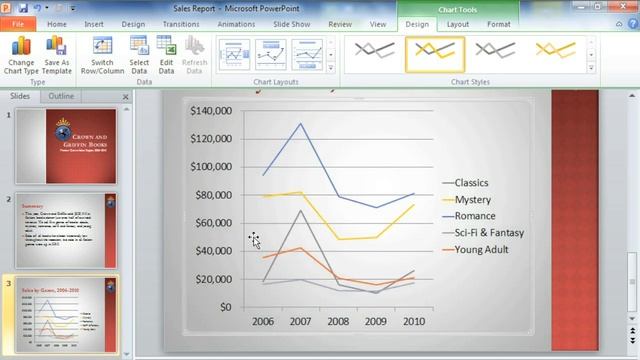Image resolution: width=640 pixels, height=360 pixels.
Task: Click Previous Slide double-arrow button
Action: tap(632, 331)
